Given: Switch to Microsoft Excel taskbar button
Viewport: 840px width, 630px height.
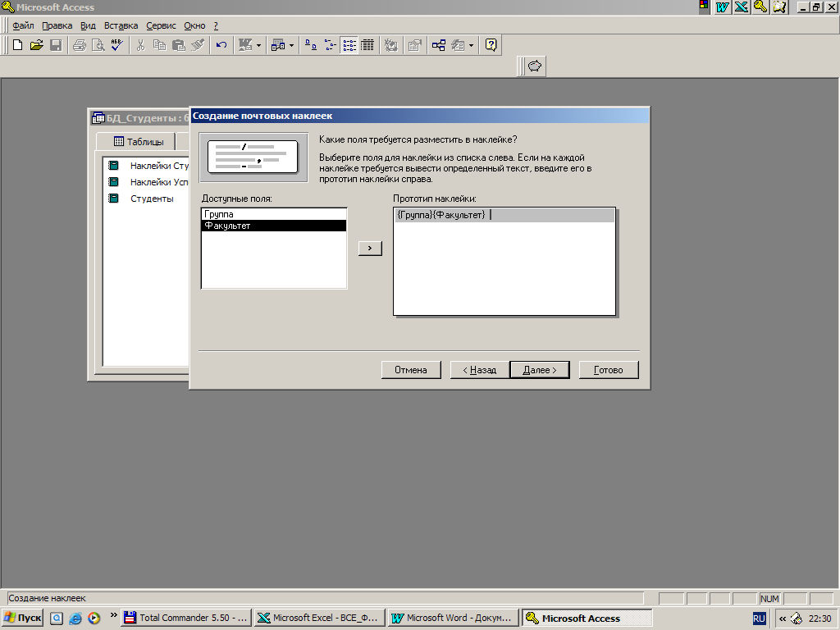Looking at the screenshot, I should (320, 619).
